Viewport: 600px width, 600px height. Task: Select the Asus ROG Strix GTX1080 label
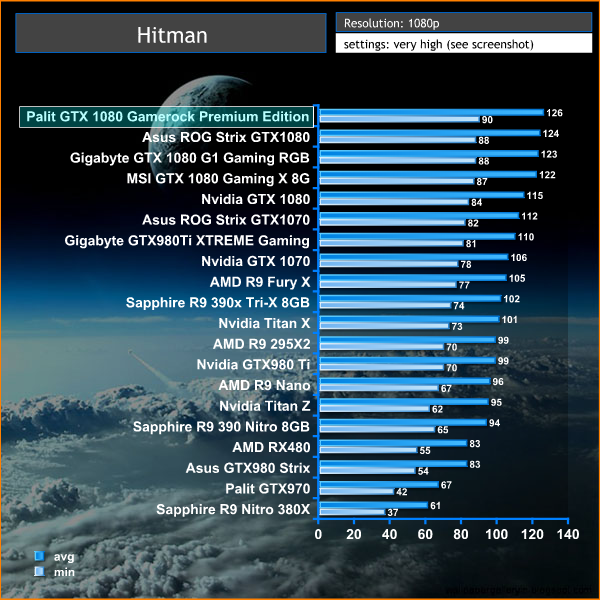(x=226, y=137)
